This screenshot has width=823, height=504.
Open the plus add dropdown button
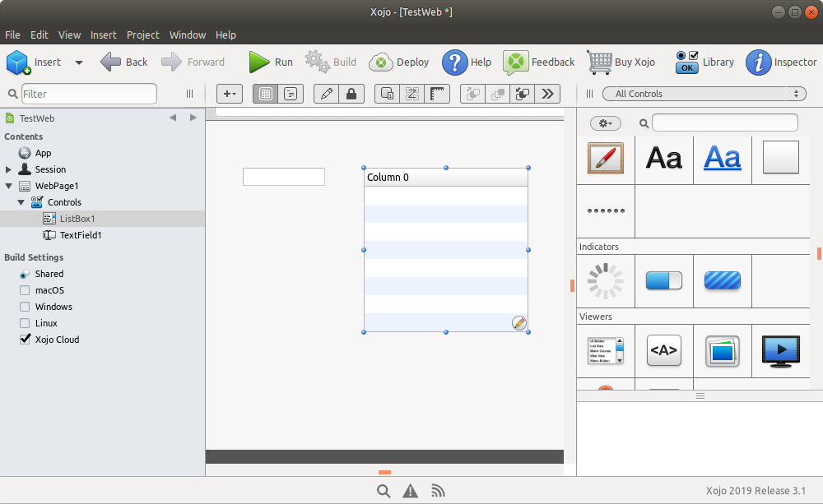click(x=230, y=94)
